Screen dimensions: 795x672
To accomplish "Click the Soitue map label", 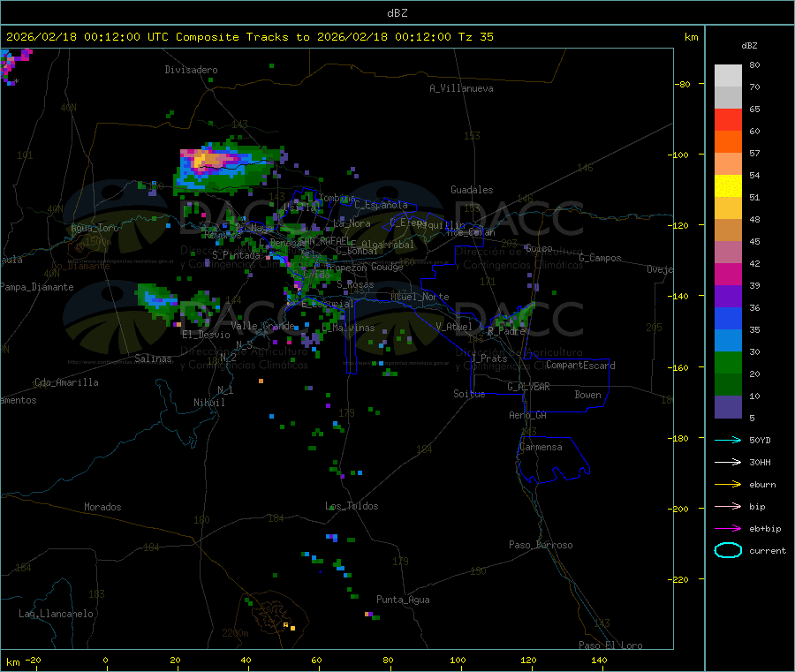I will click(x=469, y=394).
